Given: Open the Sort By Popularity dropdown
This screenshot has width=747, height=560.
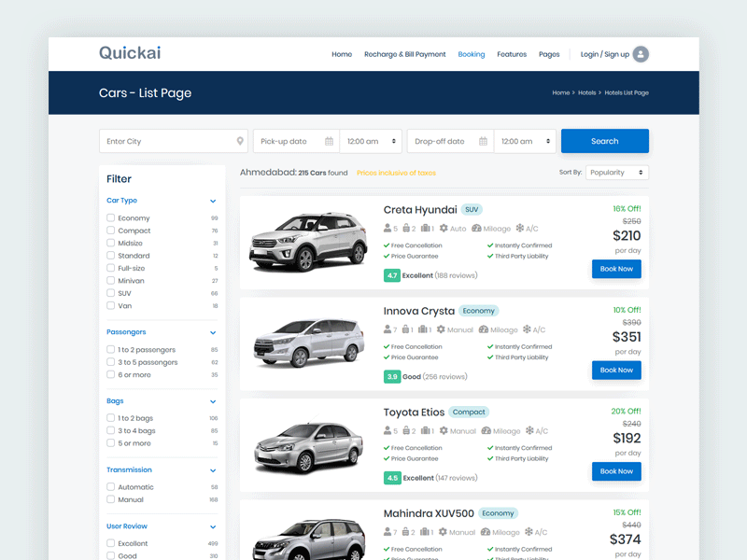Looking at the screenshot, I should pos(617,173).
